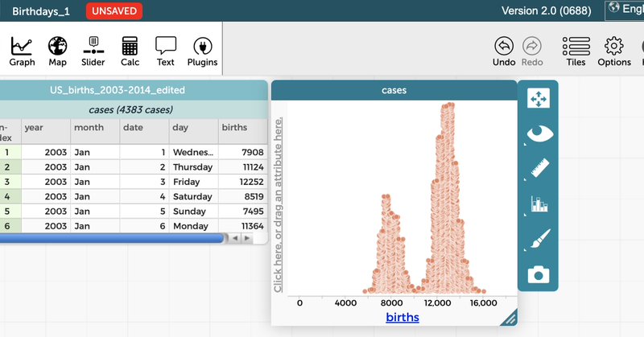Take a graph snapshot with camera icon
Image resolution: width=644 pixels, height=337 pixels.
[539, 274]
